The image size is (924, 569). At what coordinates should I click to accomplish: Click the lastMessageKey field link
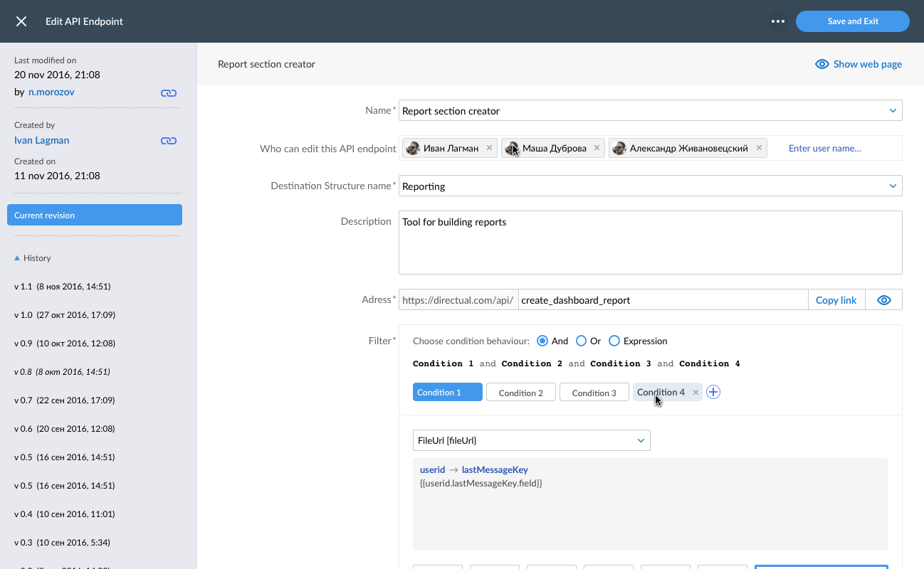[495, 469]
